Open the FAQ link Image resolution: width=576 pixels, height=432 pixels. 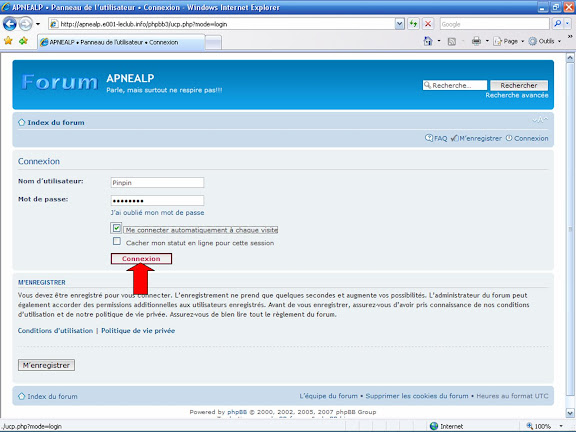pos(436,138)
